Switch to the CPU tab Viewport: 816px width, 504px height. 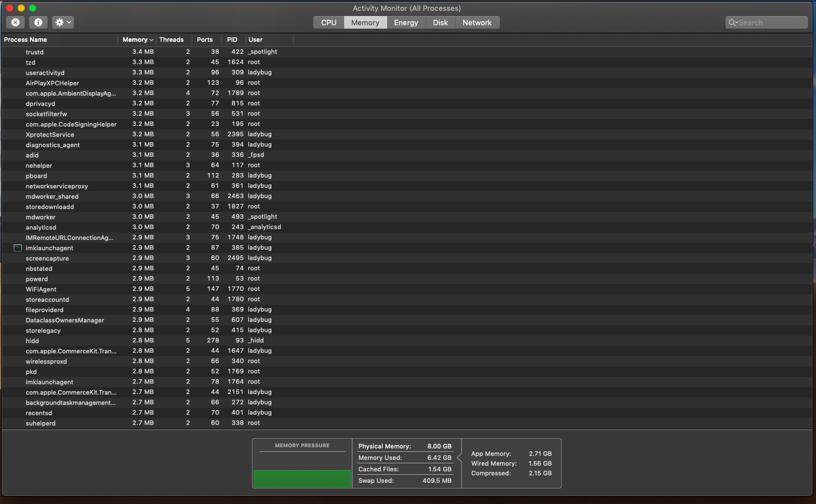click(x=329, y=22)
